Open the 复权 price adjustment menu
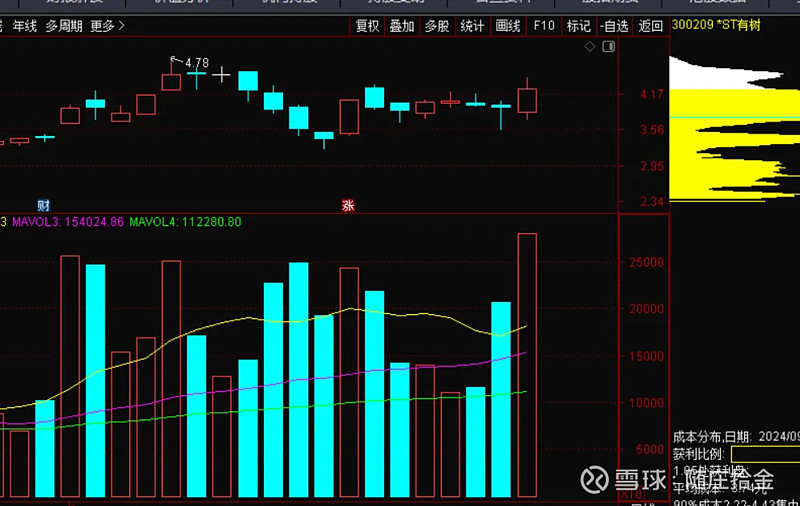The height and width of the screenshot is (506, 800). click(x=368, y=26)
